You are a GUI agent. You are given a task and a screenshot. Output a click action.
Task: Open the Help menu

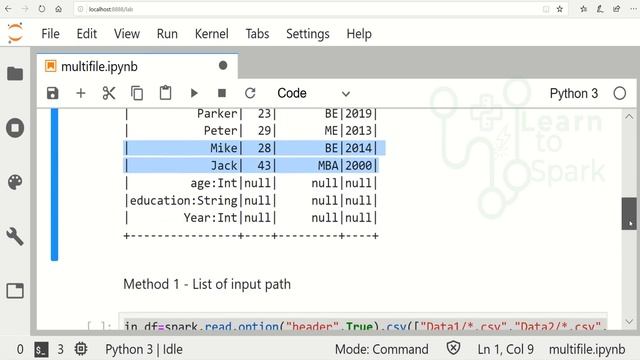coord(359,33)
